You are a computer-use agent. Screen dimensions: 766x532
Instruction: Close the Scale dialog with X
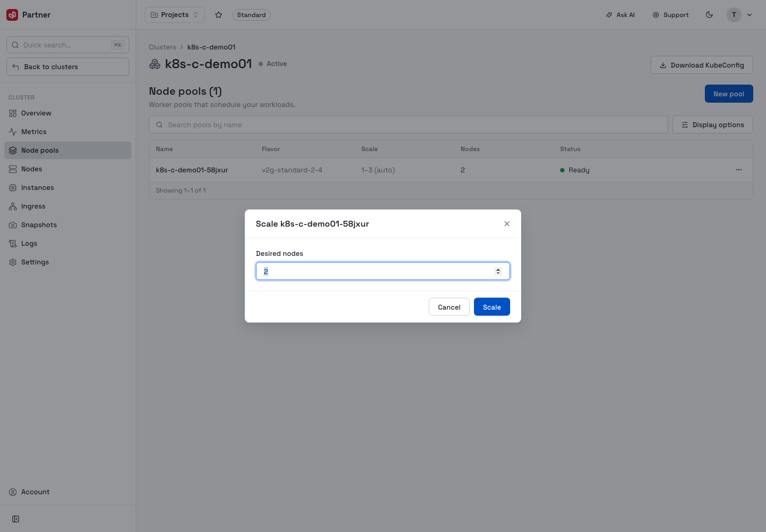point(507,224)
